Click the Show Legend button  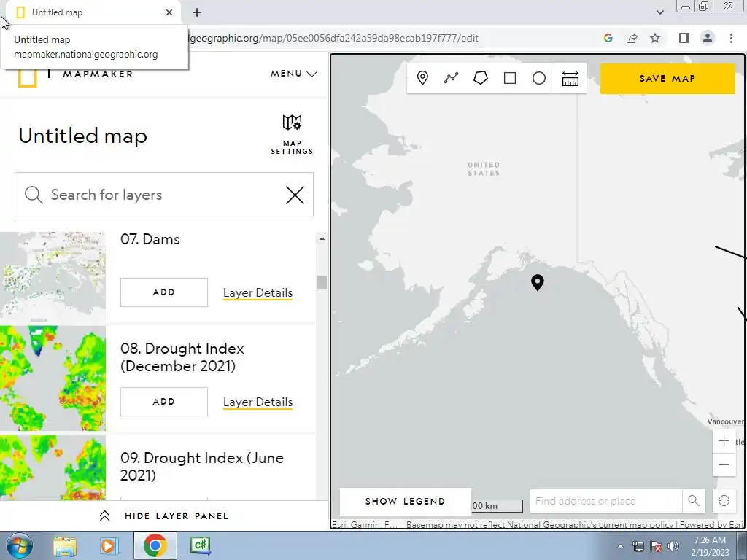[x=406, y=502]
